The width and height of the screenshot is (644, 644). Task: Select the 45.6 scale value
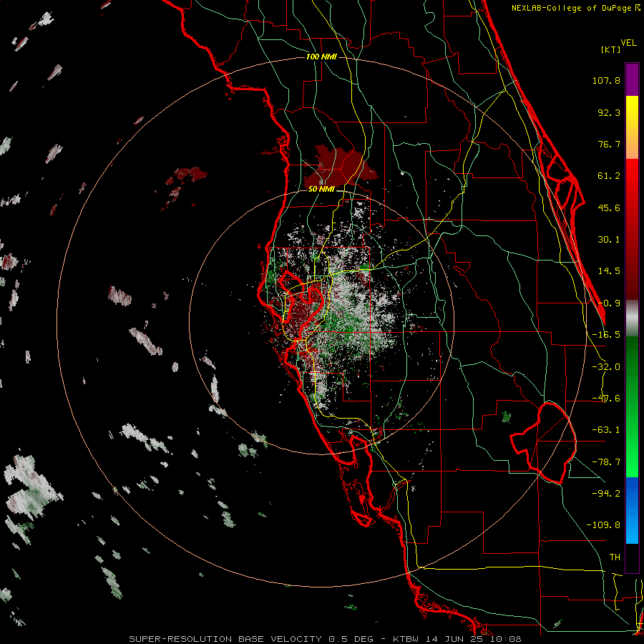click(609, 208)
